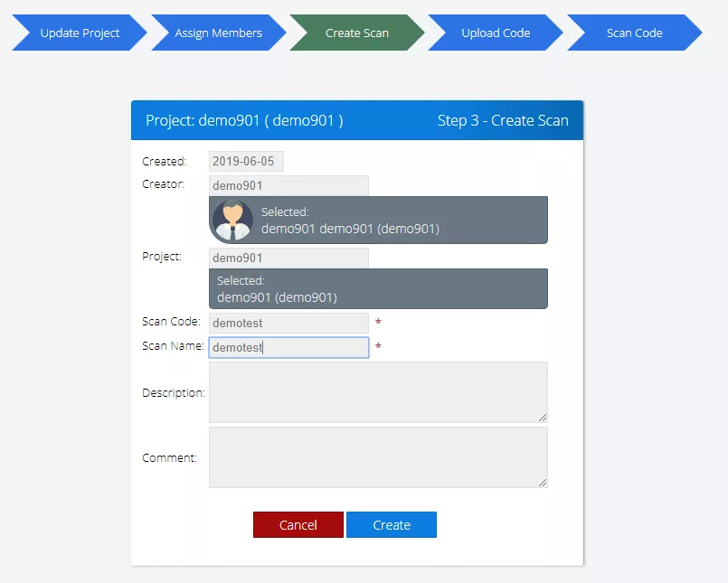Grab the Comment box resize handle

pyautogui.click(x=543, y=483)
